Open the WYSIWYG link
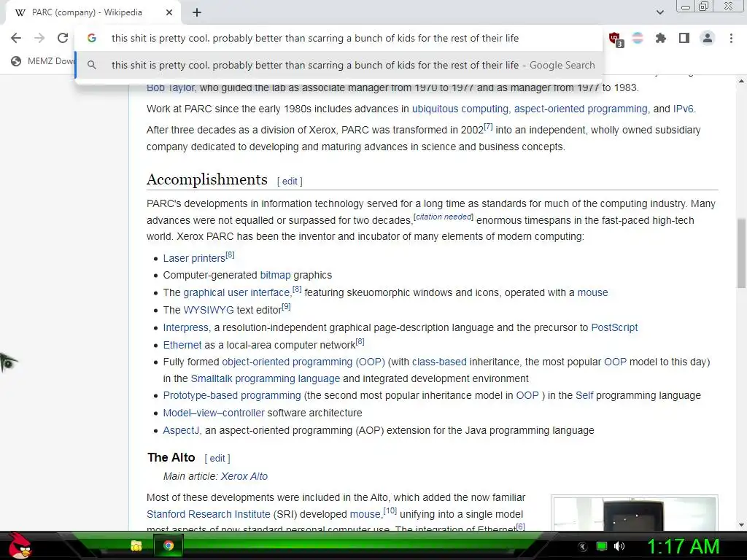747x560 pixels. [209, 310]
